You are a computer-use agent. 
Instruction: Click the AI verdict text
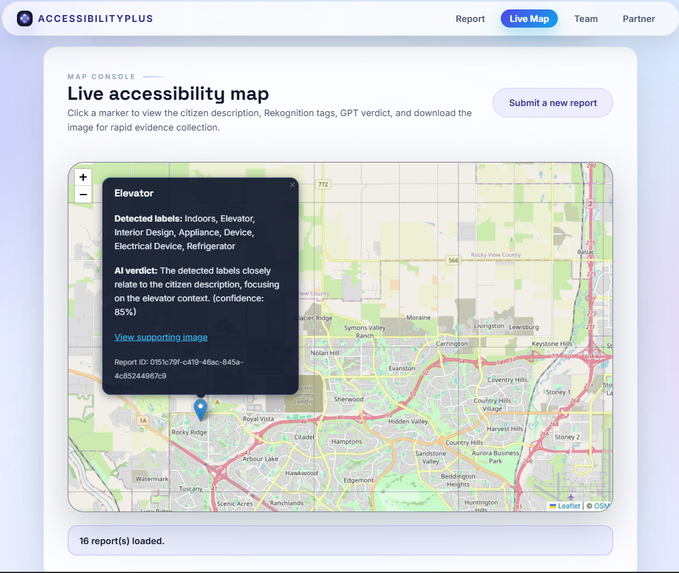point(197,291)
